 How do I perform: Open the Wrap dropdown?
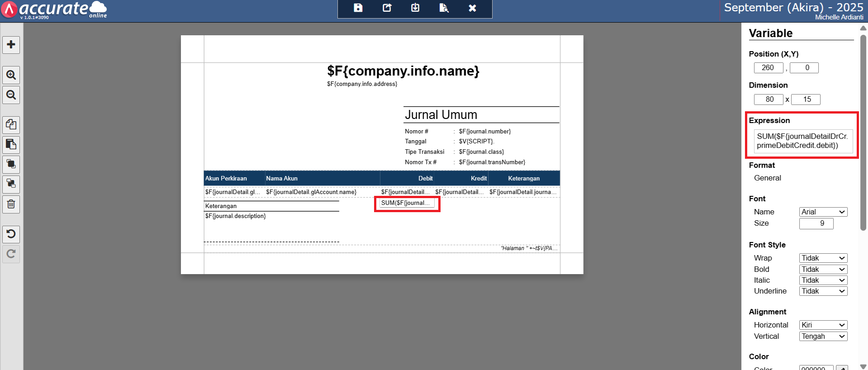823,258
